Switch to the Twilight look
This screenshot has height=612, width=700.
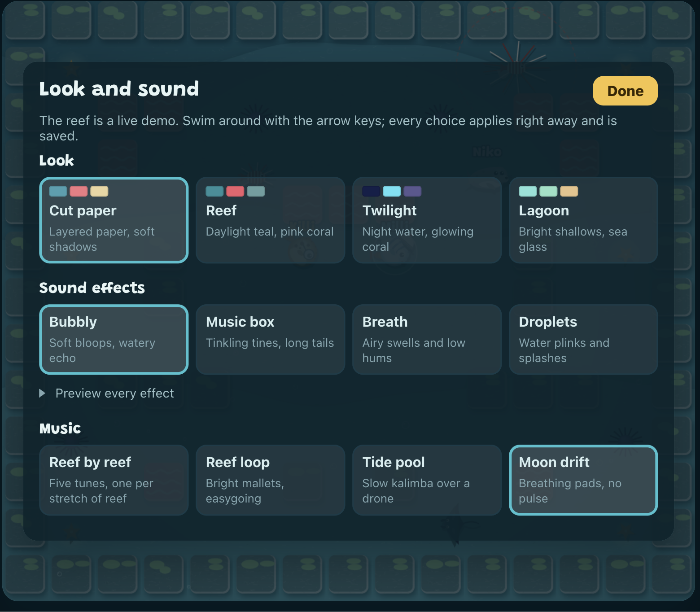[x=427, y=220]
